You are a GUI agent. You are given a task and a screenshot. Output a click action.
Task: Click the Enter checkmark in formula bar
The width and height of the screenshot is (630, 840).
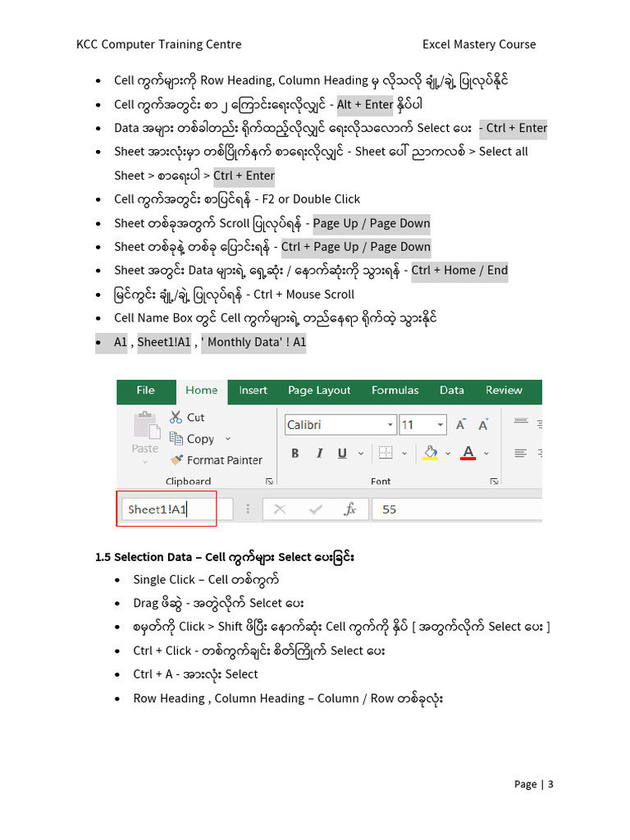pyautogui.click(x=316, y=509)
